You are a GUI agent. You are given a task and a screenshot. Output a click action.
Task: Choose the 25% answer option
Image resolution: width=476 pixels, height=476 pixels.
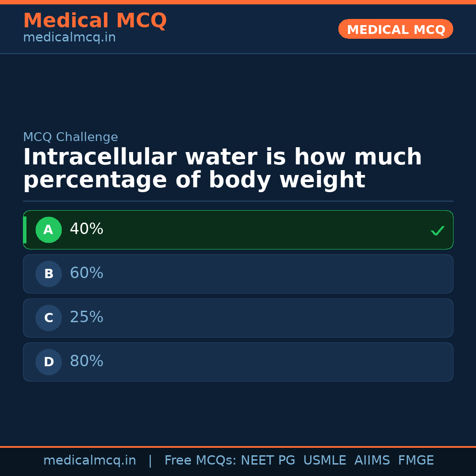pos(238,318)
